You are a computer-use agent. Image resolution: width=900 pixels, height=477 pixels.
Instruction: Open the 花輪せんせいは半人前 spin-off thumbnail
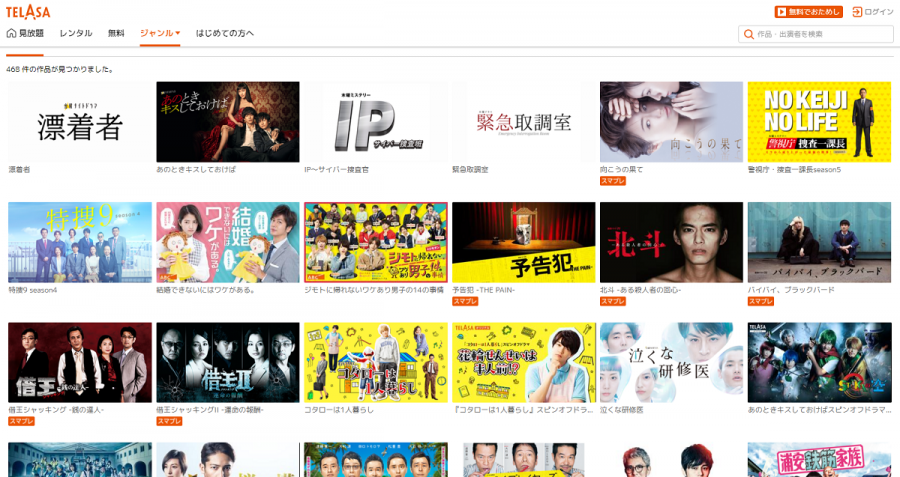[523, 362]
